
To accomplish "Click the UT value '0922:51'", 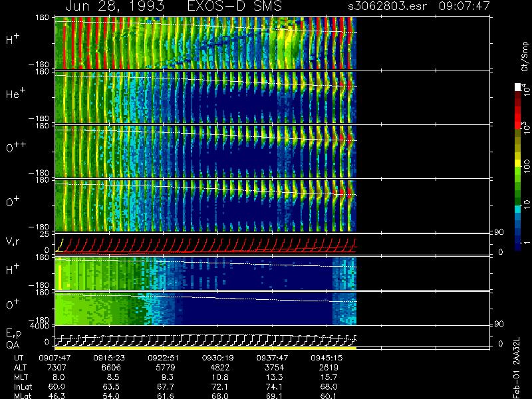I will tap(163, 358).
